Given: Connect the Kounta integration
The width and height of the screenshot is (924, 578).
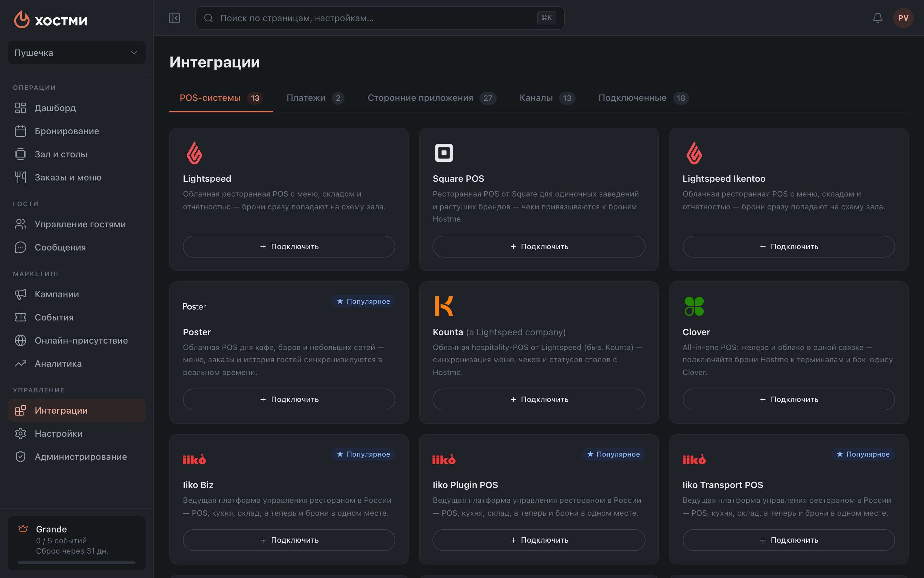Looking at the screenshot, I should (x=539, y=399).
